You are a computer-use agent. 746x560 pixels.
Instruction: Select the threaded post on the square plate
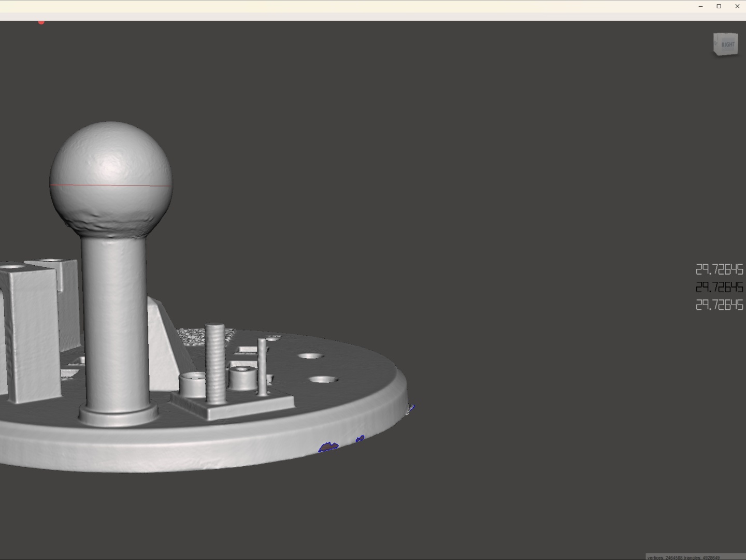215,363
